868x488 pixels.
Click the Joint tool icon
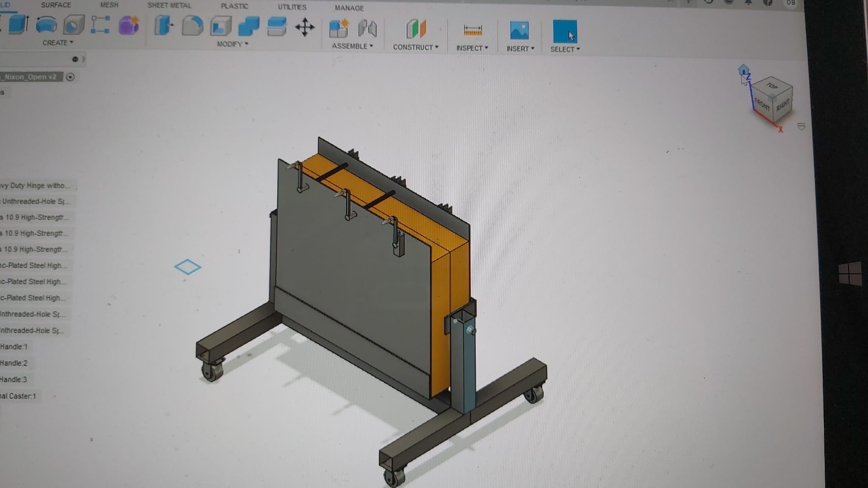click(367, 29)
